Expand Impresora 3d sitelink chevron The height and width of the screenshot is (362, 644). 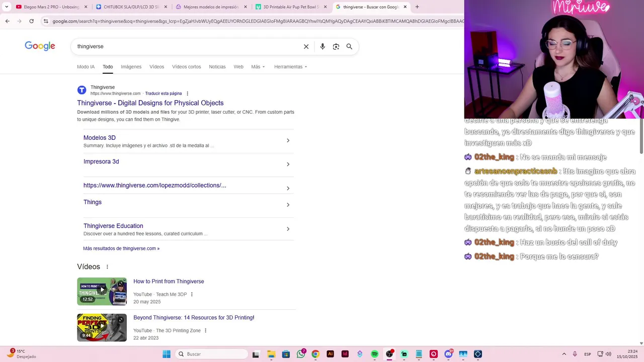click(288, 164)
